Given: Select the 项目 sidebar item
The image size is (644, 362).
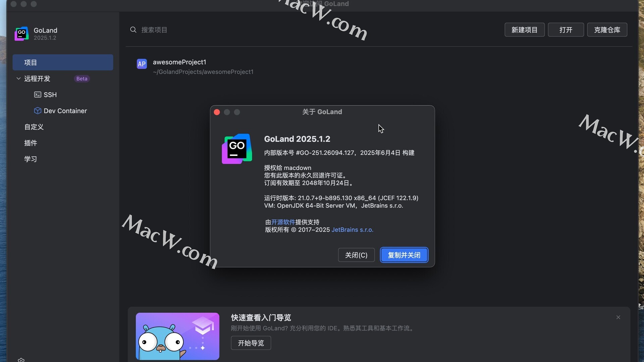Looking at the screenshot, I should click(63, 62).
